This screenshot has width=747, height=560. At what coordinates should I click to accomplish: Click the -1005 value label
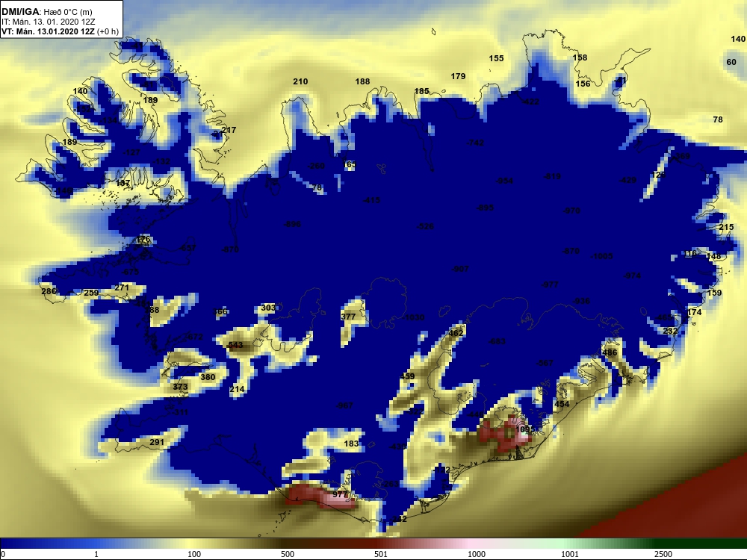[601, 256]
